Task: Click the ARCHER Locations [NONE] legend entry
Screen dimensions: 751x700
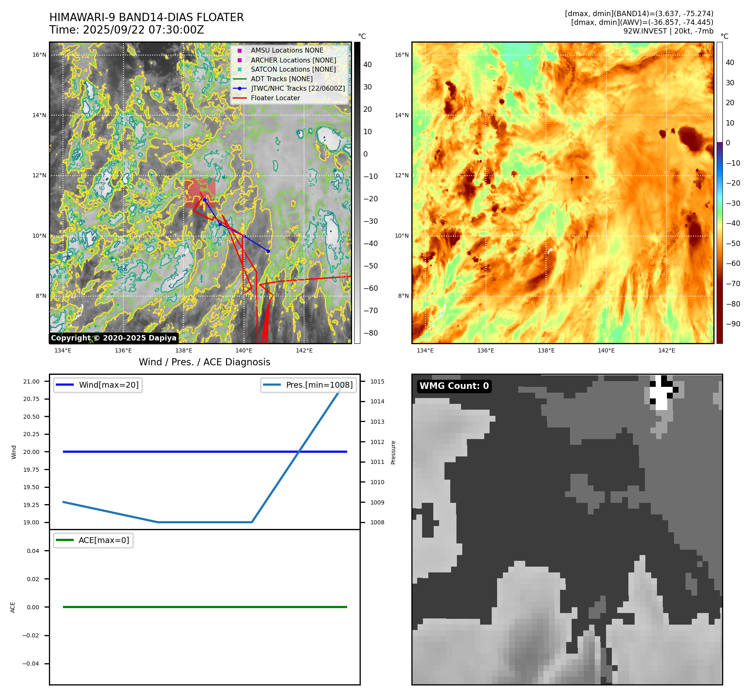Action: tap(293, 60)
